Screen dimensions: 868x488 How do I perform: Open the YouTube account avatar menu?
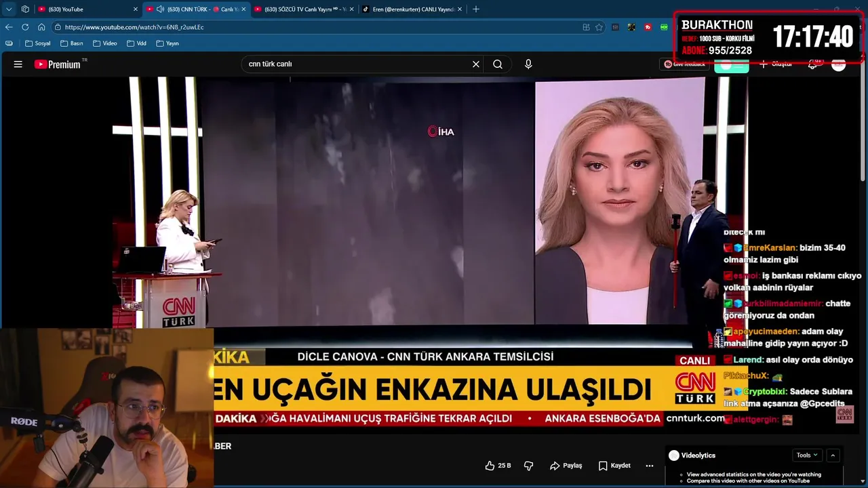tap(839, 64)
